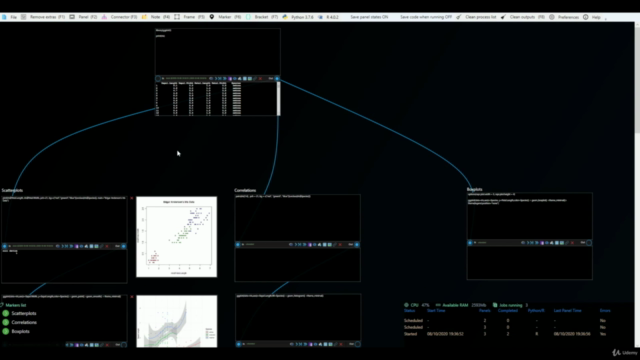The image size is (640, 360).
Task: Click right blue circle on Correlations panel bar
Action: pos(357,244)
